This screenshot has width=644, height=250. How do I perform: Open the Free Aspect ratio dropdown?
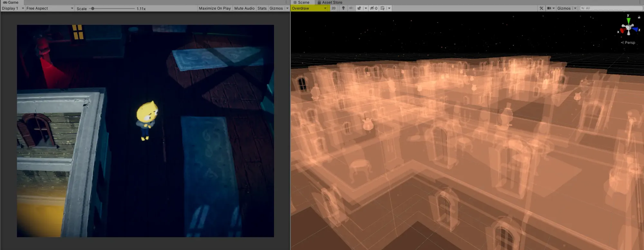[x=50, y=8]
